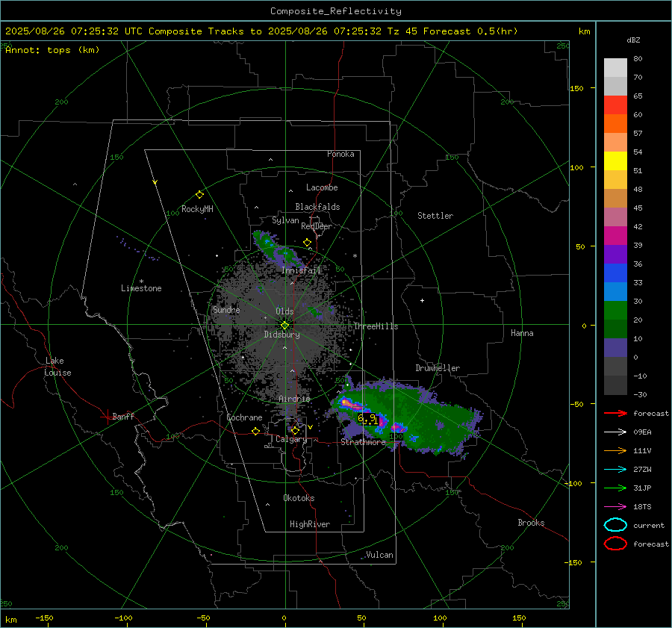Click the ThreeHills label
672x628 pixels.
click(x=376, y=326)
